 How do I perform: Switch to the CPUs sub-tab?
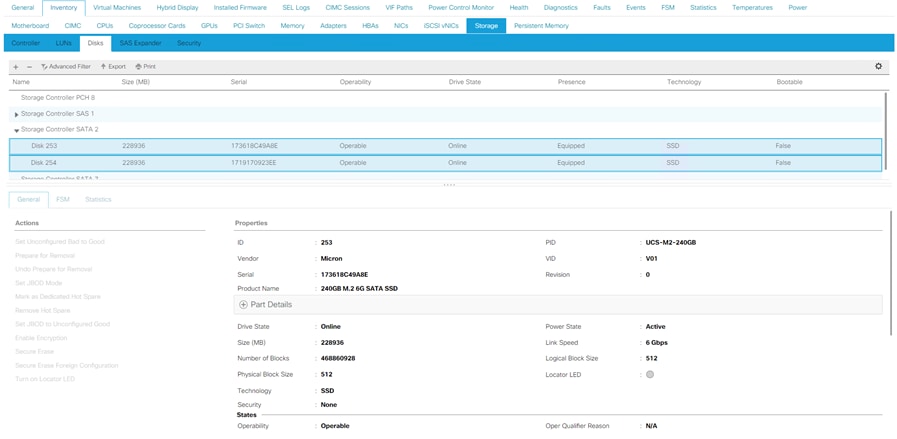click(x=105, y=26)
